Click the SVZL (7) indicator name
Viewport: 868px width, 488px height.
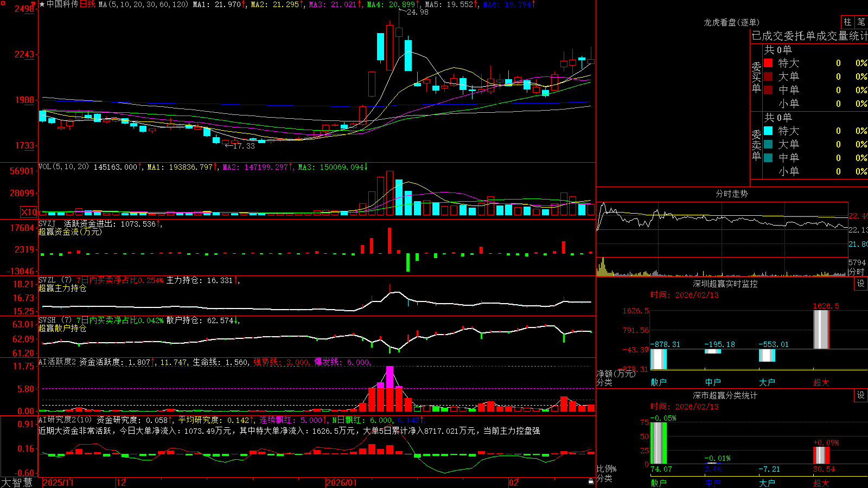tap(55, 280)
